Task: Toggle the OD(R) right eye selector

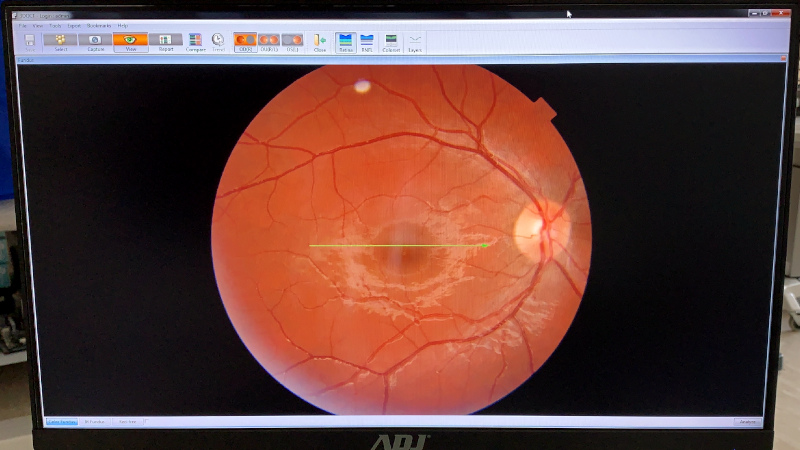Action: (x=245, y=41)
